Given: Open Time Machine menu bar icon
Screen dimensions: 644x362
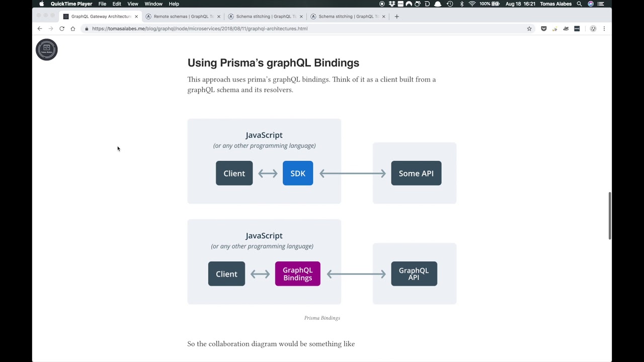Looking at the screenshot, I should click(x=450, y=4).
